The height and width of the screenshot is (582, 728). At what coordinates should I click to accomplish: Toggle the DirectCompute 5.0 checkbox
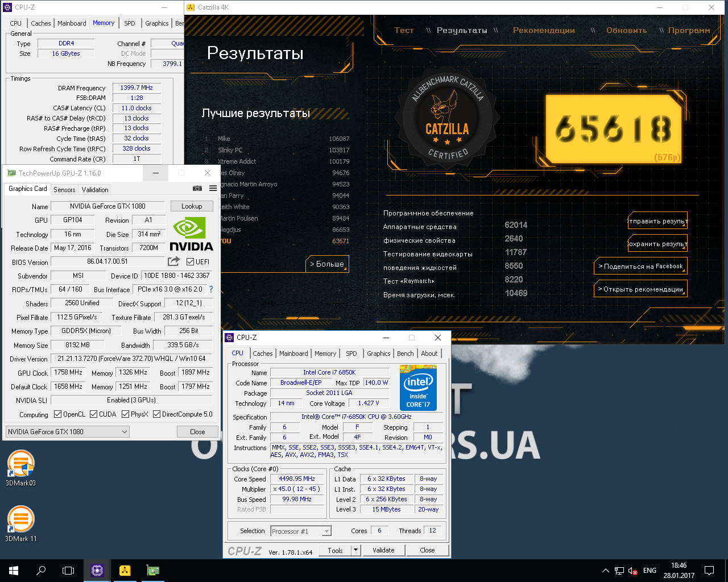[157, 414]
